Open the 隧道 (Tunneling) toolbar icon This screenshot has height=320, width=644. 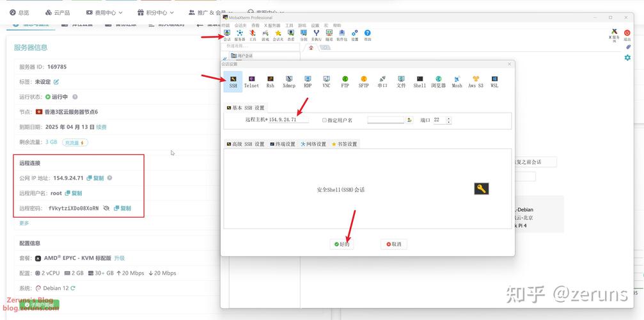tap(329, 35)
